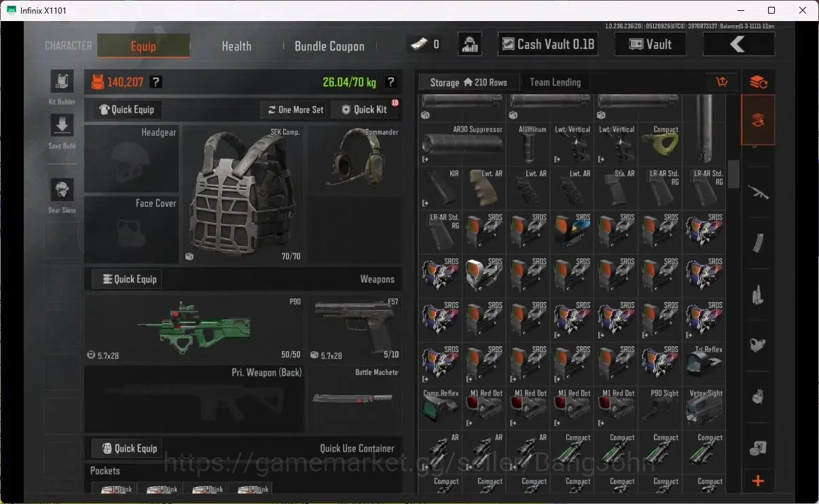This screenshot has width=819, height=504.
Task: Select the green Compact handstop item
Action: coord(660,144)
